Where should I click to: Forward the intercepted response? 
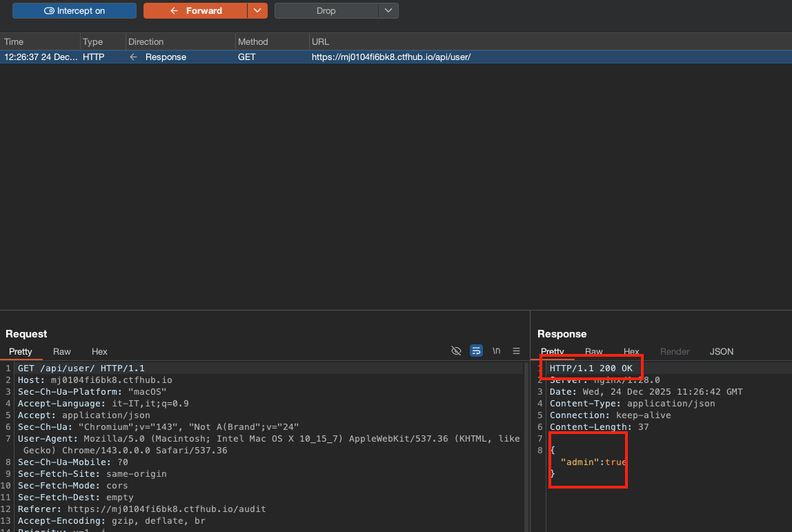click(195, 11)
